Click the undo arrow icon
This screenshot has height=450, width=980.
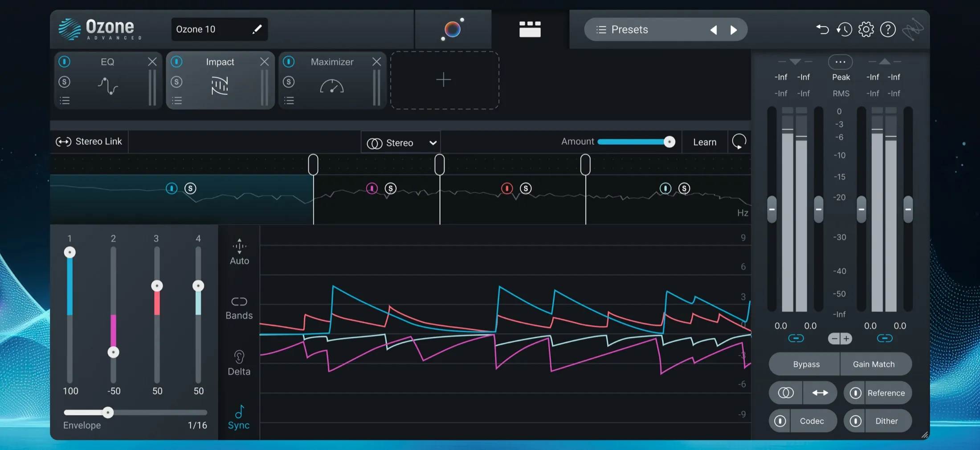coord(822,30)
